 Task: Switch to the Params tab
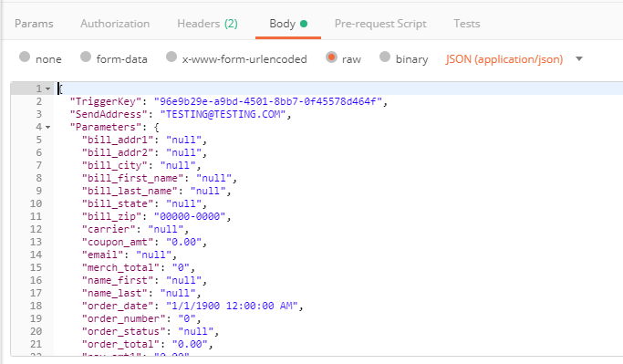(x=34, y=24)
